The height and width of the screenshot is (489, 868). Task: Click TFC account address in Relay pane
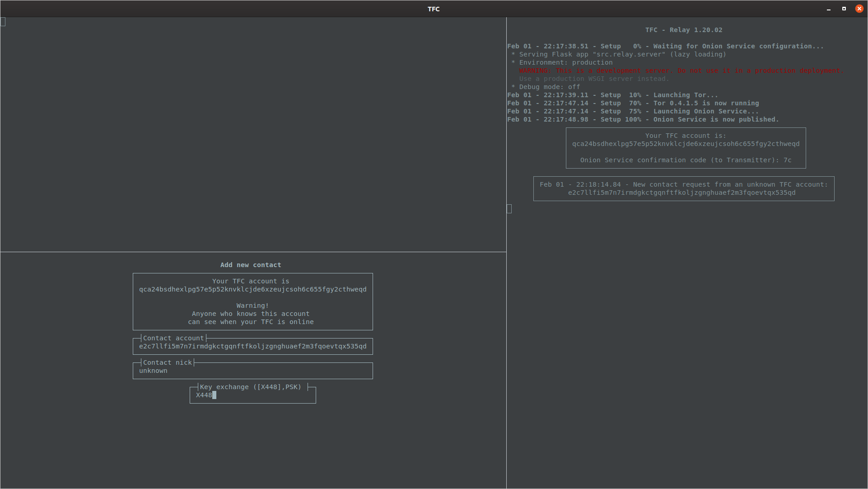(x=686, y=144)
